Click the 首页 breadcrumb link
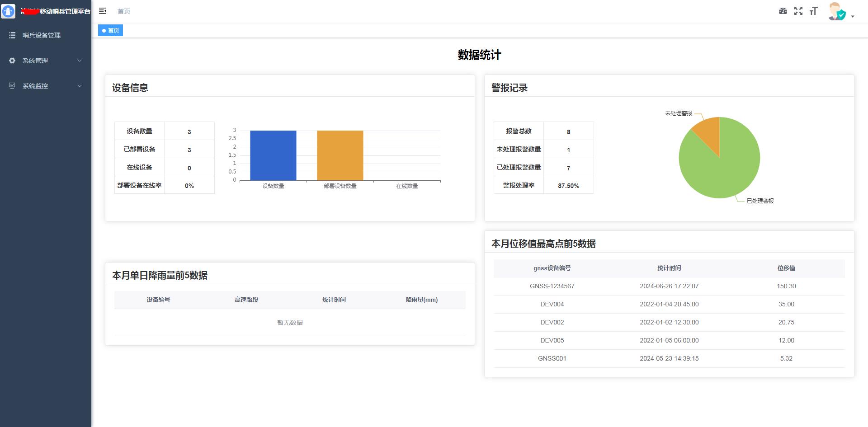The width and height of the screenshot is (868, 427). pyautogui.click(x=123, y=11)
